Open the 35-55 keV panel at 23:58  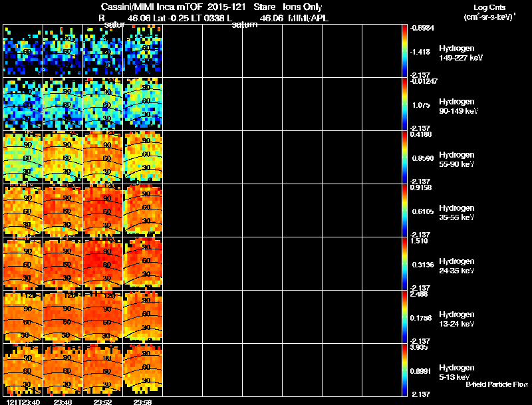tap(143, 210)
